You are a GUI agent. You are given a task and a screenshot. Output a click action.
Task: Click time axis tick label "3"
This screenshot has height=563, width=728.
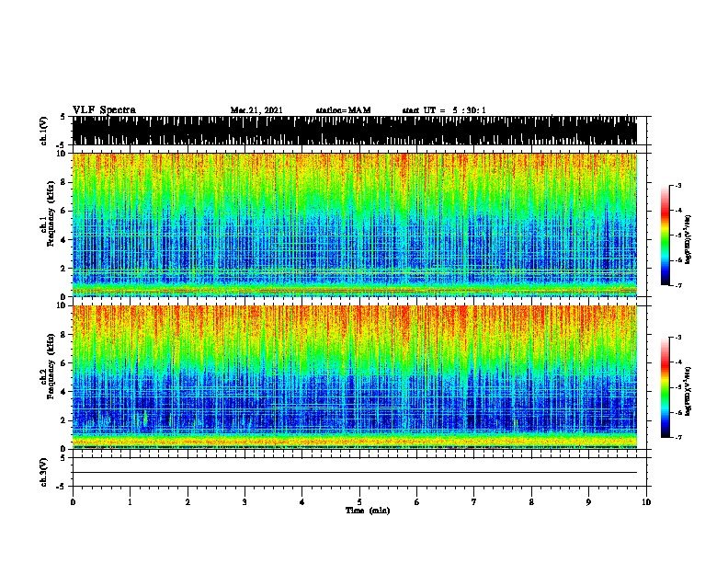[x=245, y=502]
